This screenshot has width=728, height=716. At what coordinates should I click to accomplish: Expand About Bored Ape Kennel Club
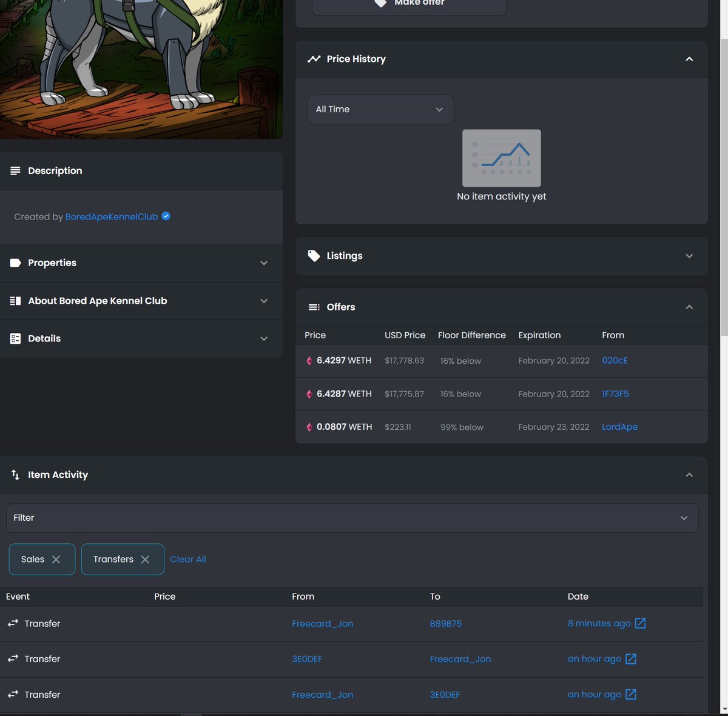pos(264,301)
